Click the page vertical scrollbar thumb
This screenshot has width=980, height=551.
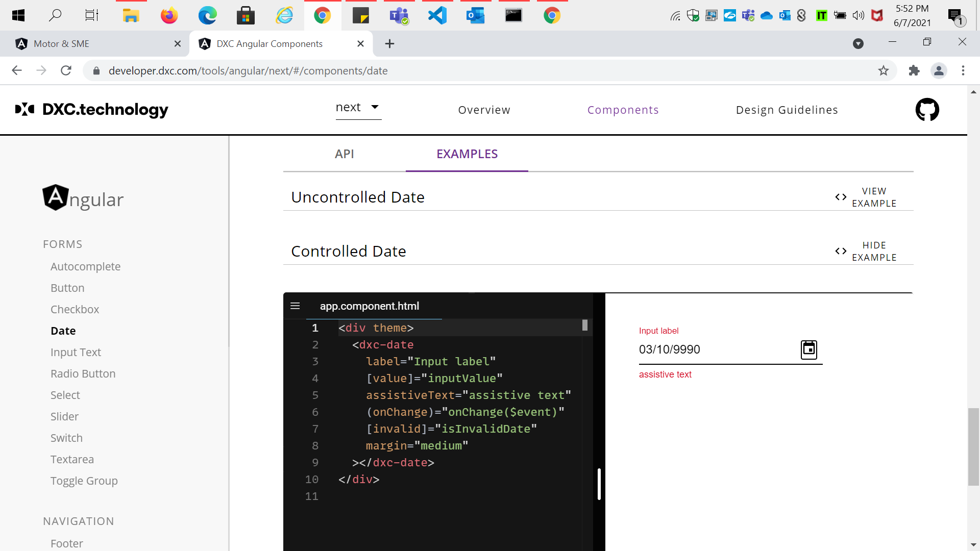click(973, 446)
